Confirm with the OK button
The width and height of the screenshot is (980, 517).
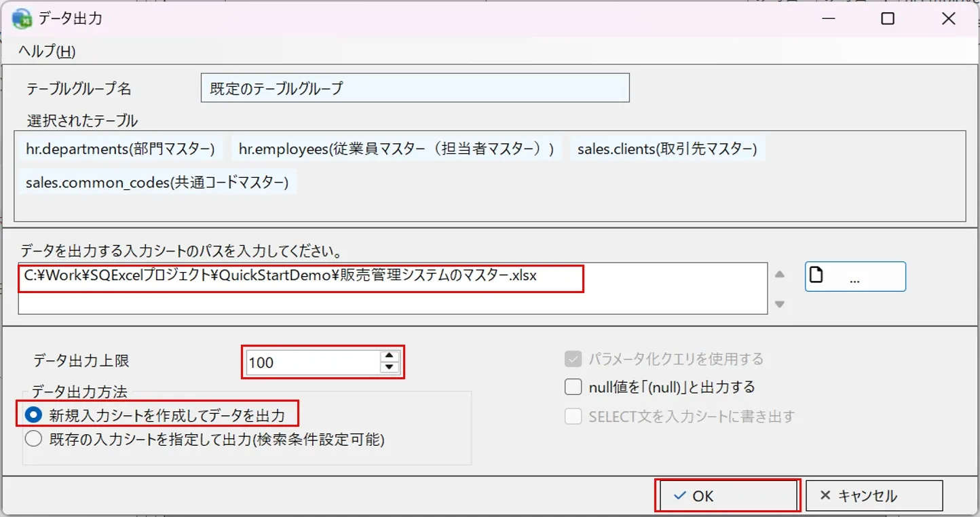click(x=728, y=496)
